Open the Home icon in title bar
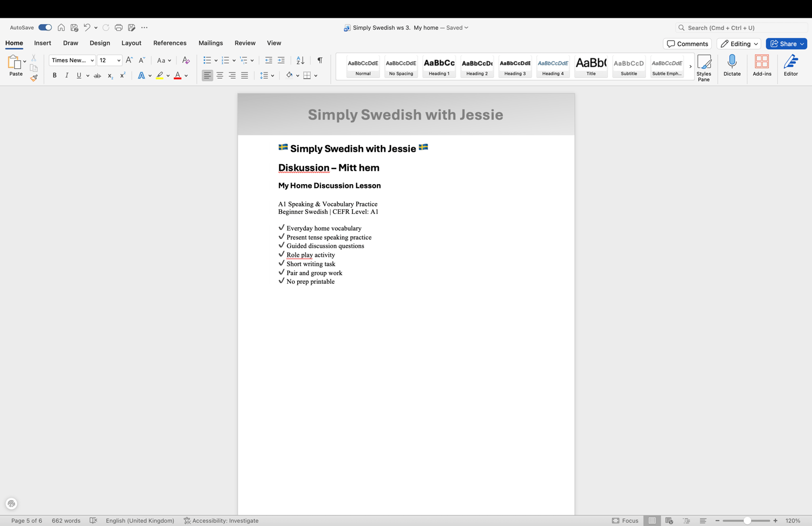812x526 pixels. (x=61, y=28)
